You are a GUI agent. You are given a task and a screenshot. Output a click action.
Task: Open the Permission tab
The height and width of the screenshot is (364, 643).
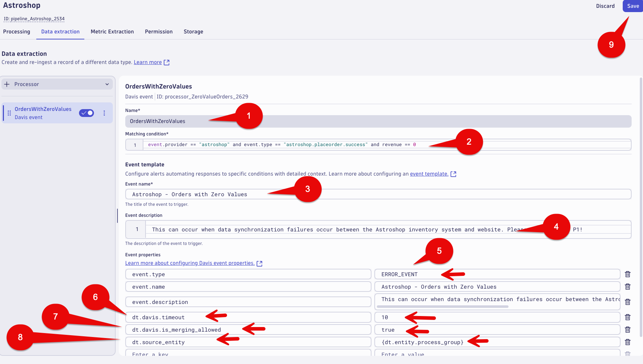tap(159, 32)
